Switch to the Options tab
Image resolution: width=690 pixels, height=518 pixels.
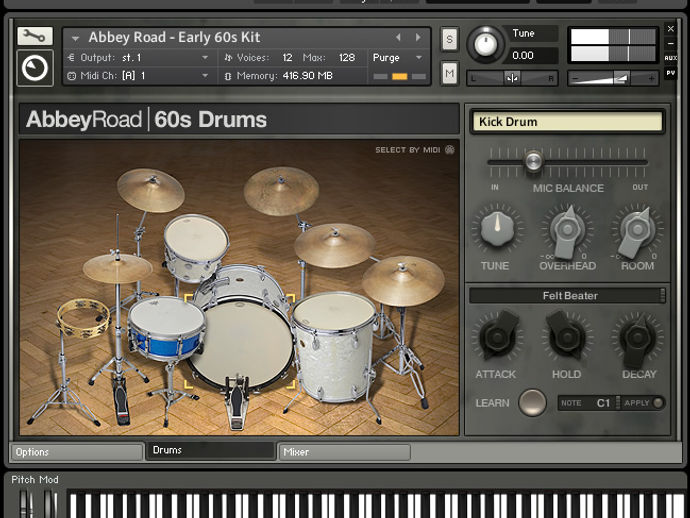click(x=77, y=452)
